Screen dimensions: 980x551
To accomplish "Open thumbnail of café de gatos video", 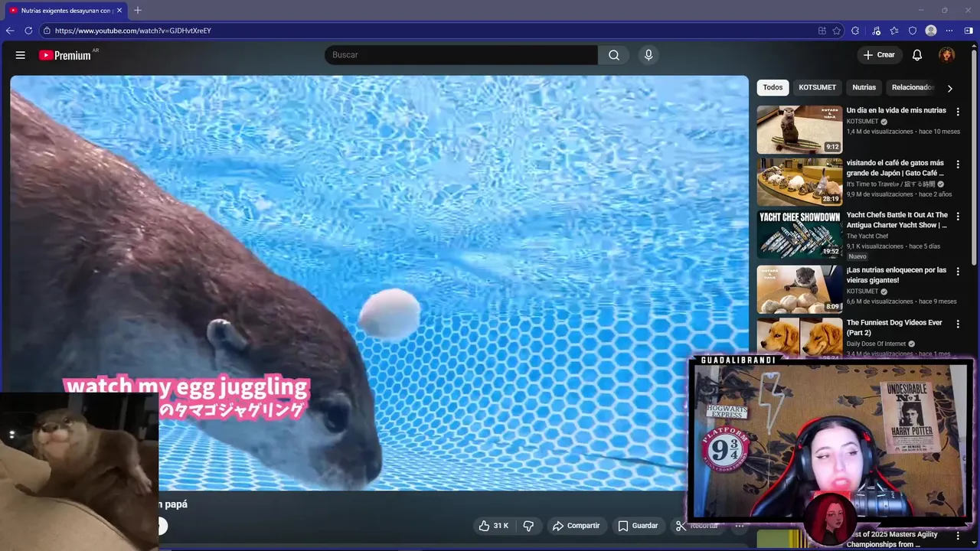I will 799,182.
